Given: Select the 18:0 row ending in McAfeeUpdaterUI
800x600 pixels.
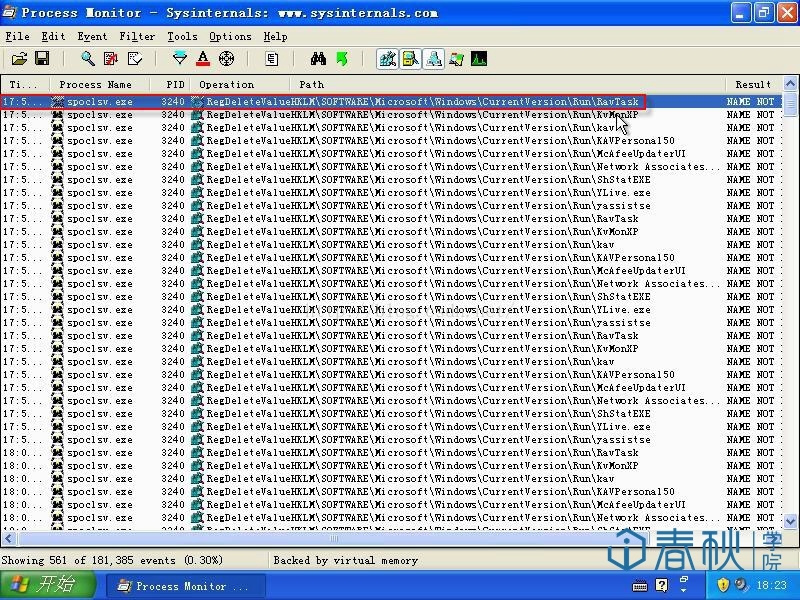Looking at the screenshot, I should point(391,505).
